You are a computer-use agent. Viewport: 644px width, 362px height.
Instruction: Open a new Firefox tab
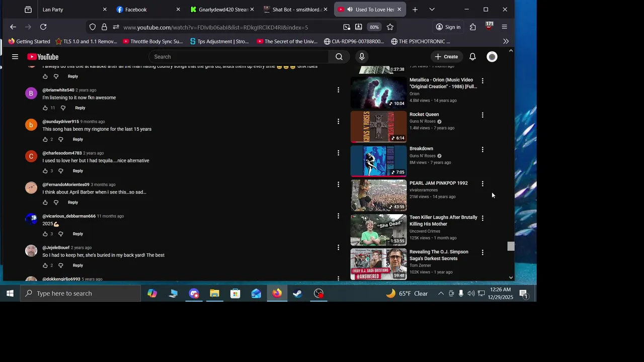[x=415, y=10]
